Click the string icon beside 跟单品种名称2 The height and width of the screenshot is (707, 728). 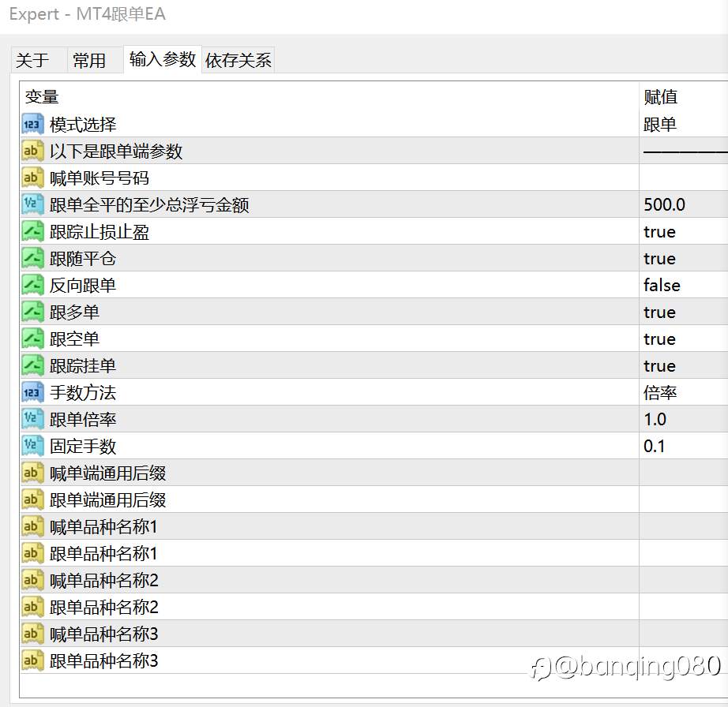coord(32,607)
